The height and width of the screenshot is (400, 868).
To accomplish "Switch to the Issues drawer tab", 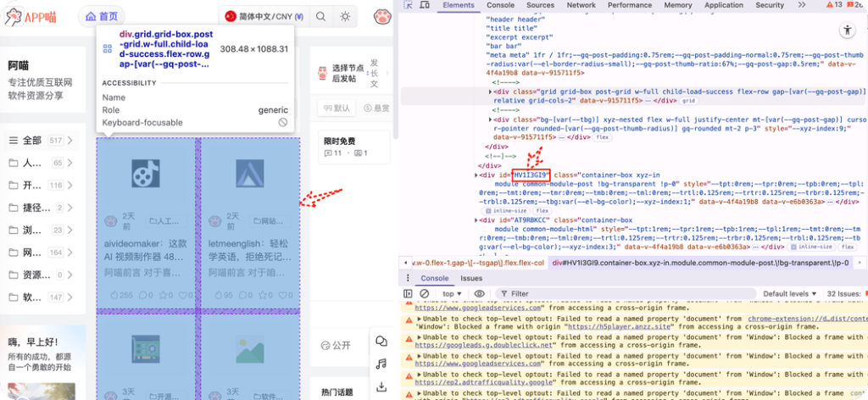I will click(x=471, y=278).
